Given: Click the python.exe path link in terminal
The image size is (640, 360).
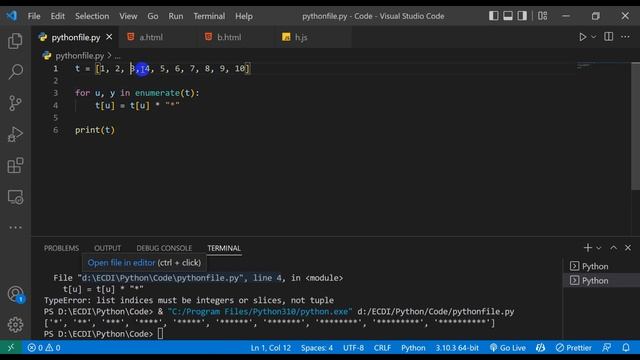Looking at the screenshot, I should [x=260, y=311].
